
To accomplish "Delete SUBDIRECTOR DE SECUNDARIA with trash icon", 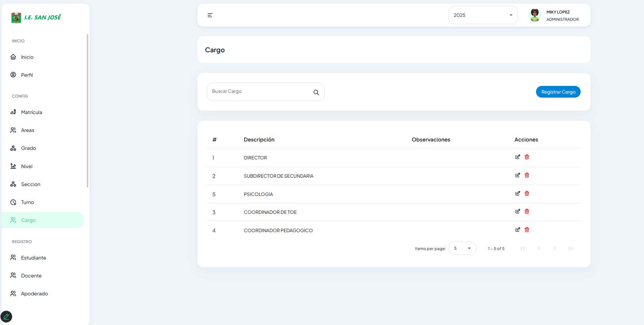I will click(x=527, y=175).
